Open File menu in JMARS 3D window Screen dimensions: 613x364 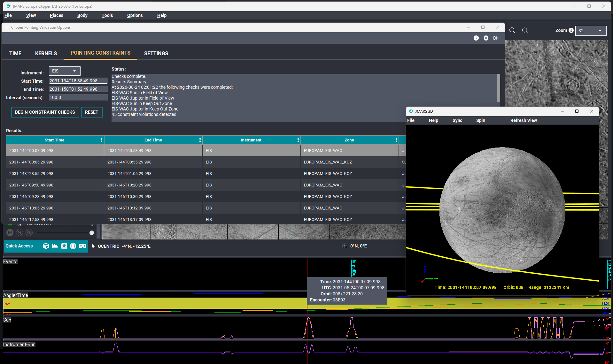pyautogui.click(x=411, y=120)
